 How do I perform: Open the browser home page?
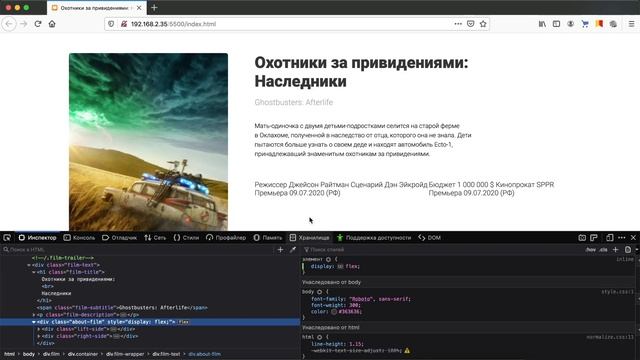(52, 24)
